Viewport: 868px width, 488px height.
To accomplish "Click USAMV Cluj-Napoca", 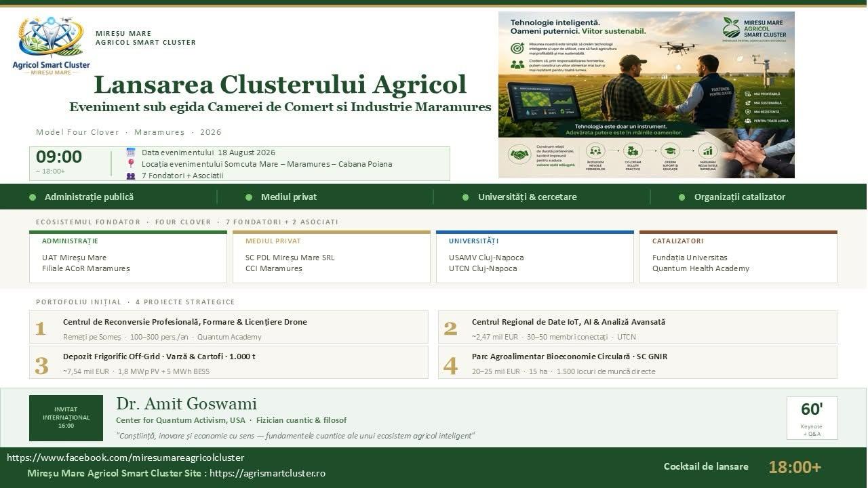I will pos(486,258).
